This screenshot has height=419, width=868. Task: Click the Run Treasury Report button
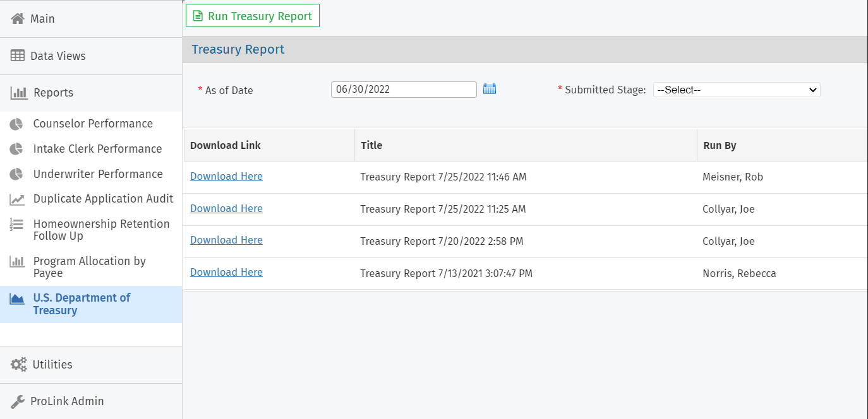click(252, 15)
